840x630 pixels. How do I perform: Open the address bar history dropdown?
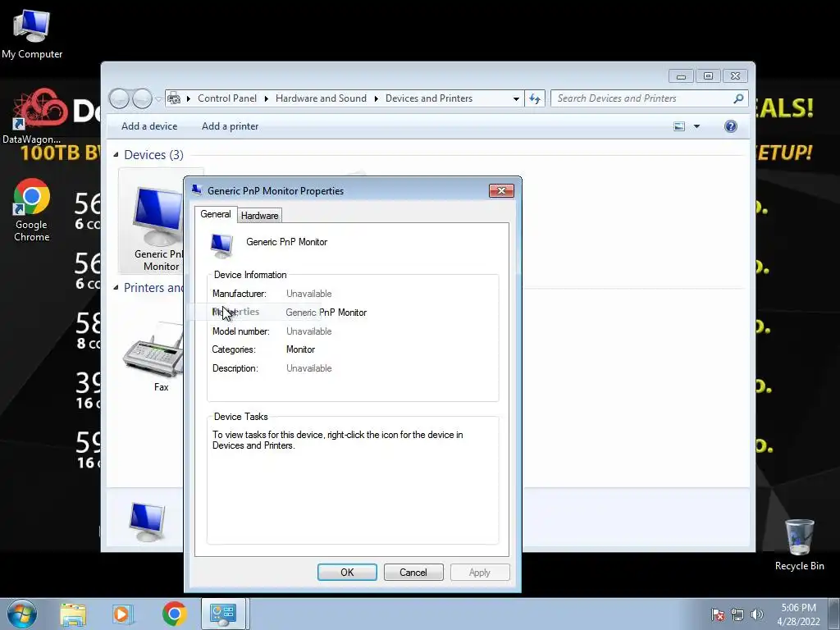click(x=516, y=98)
